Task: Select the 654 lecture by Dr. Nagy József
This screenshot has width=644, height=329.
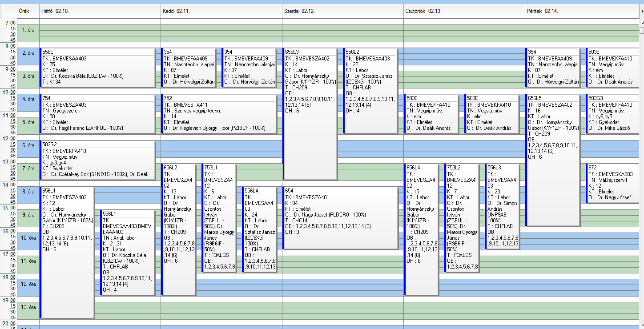Action: click(341, 218)
